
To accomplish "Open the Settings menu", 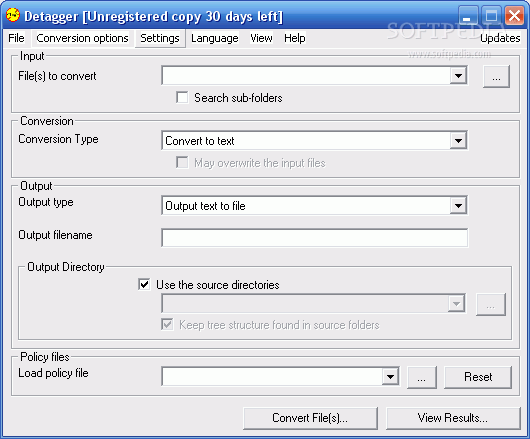I will tap(160, 38).
